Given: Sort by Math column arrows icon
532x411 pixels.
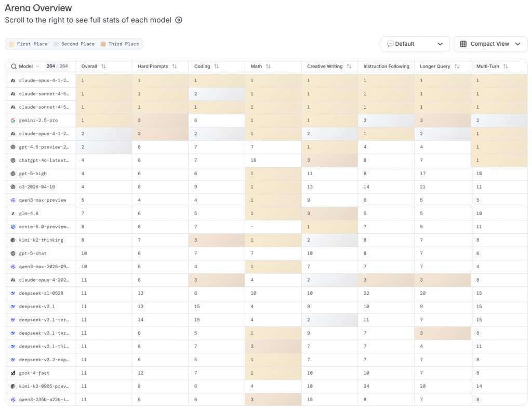Looking at the screenshot, I should (x=268, y=67).
